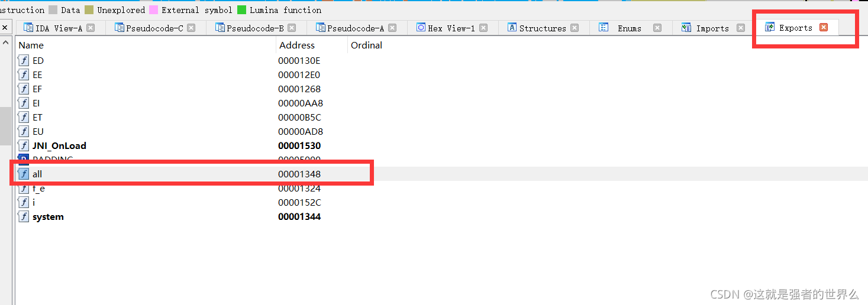Click the function icon beside EI
The width and height of the screenshot is (868, 305).
point(24,103)
